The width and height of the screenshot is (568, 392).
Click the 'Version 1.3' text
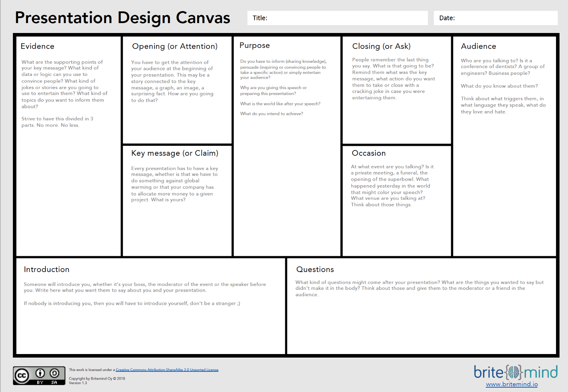(x=78, y=383)
